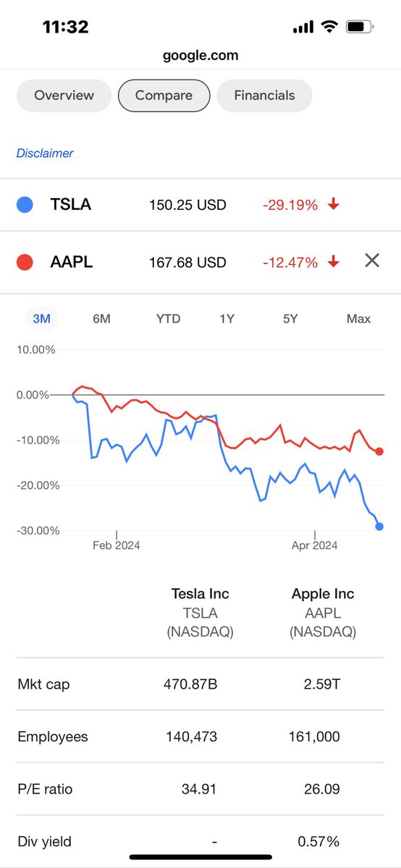The image size is (401, 868).
Task: Open the Disclaimer link
Action: click(45, 153)
